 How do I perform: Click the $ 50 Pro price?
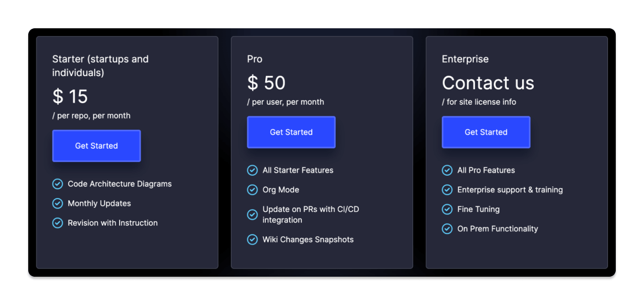[266, 83]
